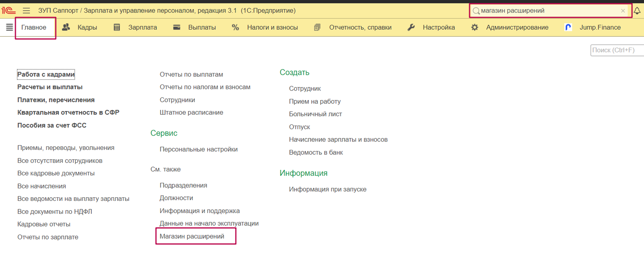Switch to the Jump.Finance section

593,27
